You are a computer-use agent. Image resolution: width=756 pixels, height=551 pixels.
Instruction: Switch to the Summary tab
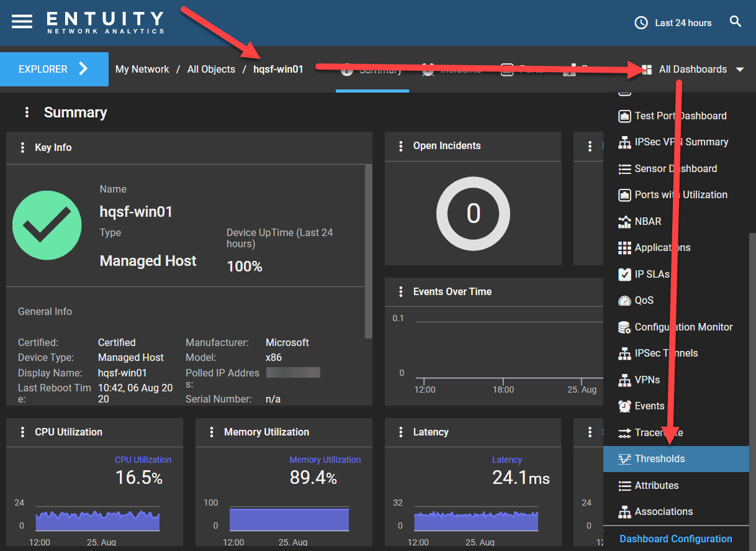tap(372, 70)
